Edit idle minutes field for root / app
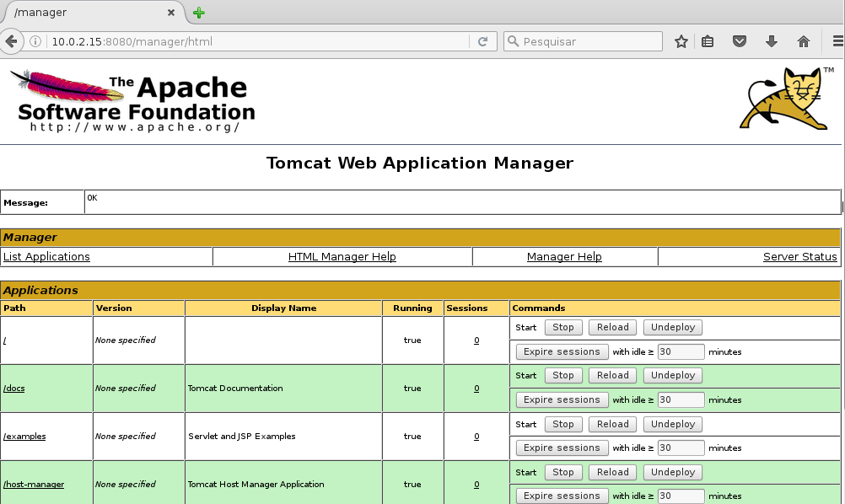This screenshot has height=504, width=845. click(681, 351)
